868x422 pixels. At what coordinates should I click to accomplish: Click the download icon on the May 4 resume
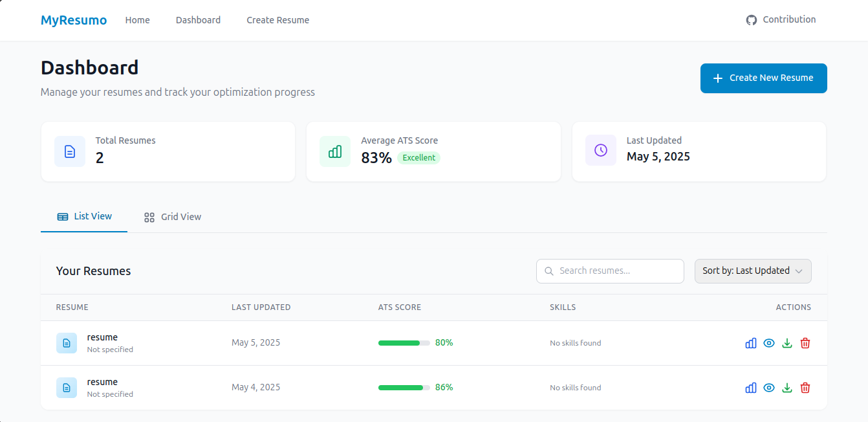point(787,387)
